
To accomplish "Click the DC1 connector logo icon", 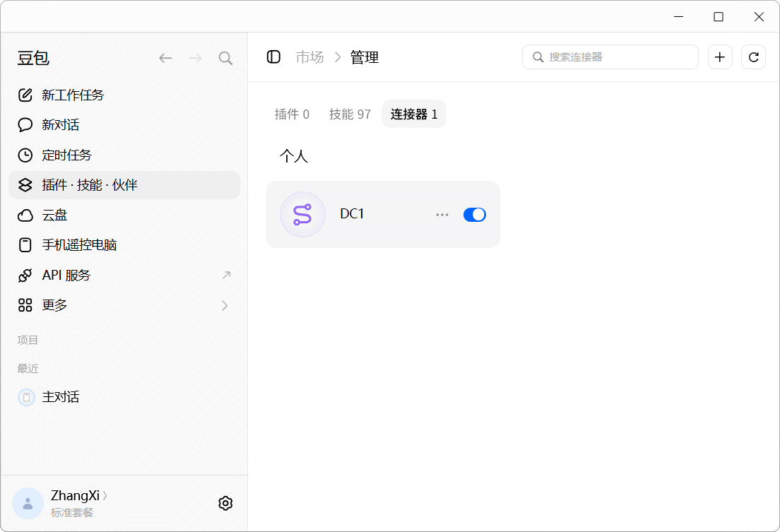I will (302, 215).
